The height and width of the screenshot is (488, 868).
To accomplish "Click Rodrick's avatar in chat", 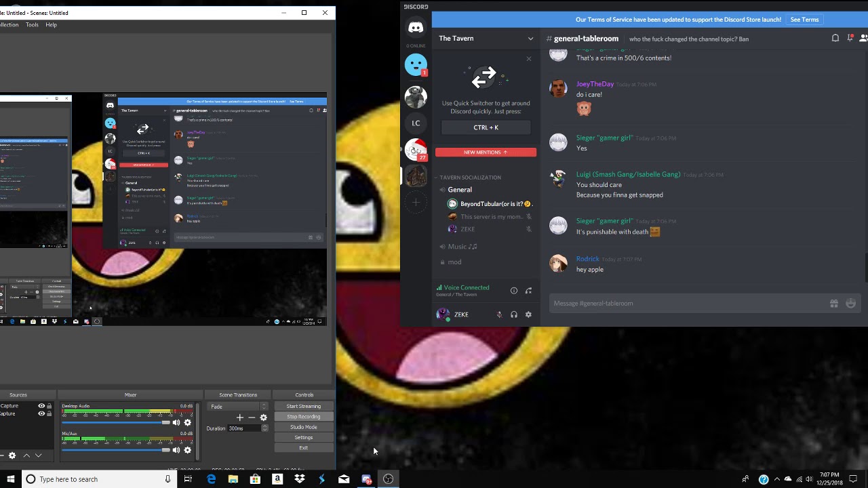I will [558, 264].
